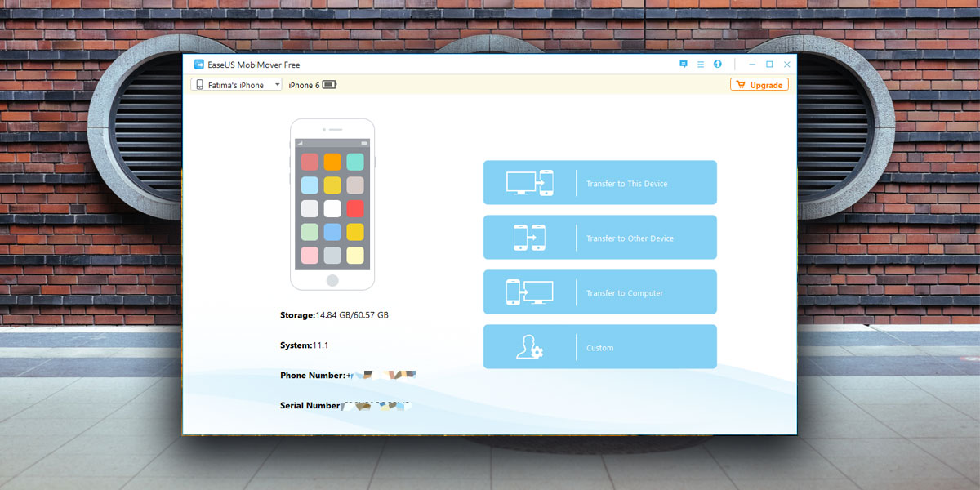This screenshot has width=980, height=490.
Task: Click the Phone Number label
Action: [x=313, y=376]
